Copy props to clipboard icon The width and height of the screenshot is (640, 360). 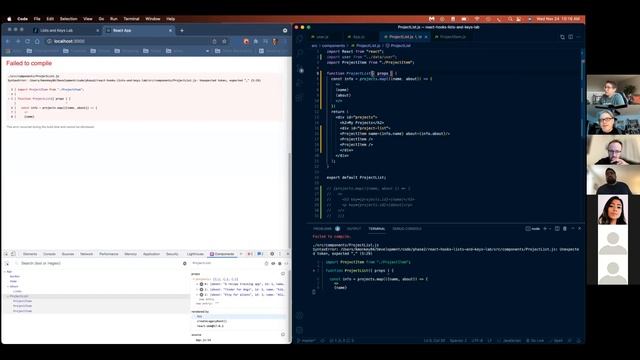click(283, 274)
